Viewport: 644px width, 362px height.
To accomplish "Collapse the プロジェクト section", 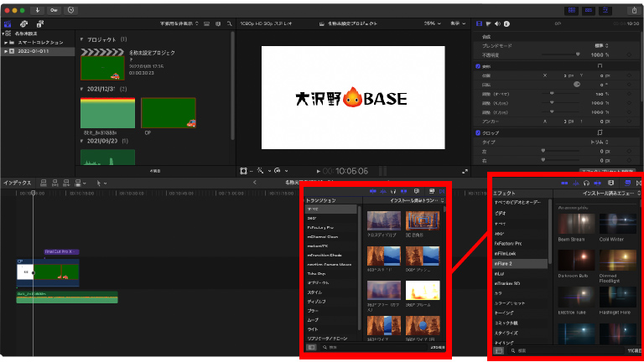I will pyautogui.click(x=81, y=39).
